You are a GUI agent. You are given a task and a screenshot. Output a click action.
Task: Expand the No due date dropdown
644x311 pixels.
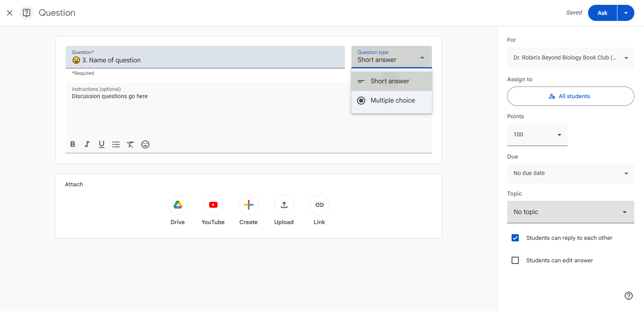point(571,173)
